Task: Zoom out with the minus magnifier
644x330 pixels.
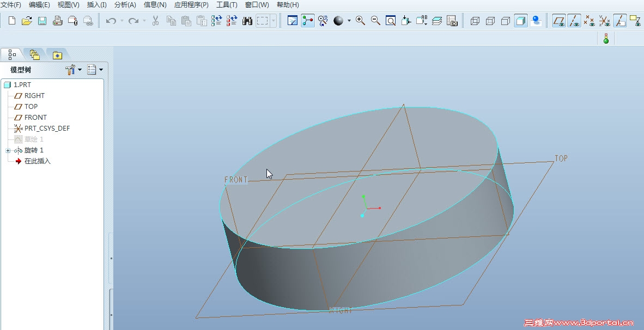Action: point(376,21)
